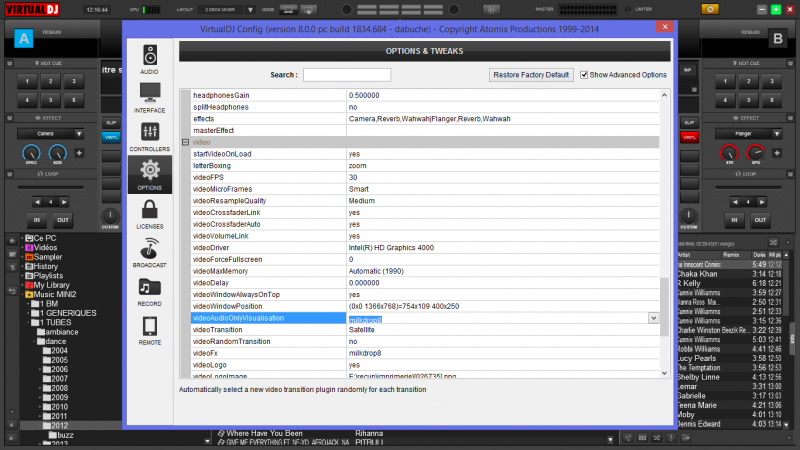Click inside the Search text field
The image size is (800, 450).
[346, 75]
